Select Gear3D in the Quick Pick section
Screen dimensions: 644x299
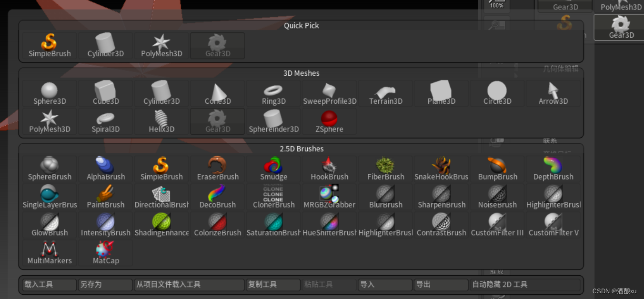pos(217,46)
